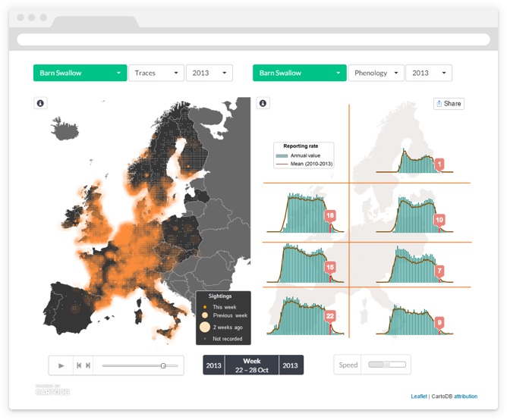507x420 pixels.
Task: Click the browser address bar
Action: click(253, 39)
